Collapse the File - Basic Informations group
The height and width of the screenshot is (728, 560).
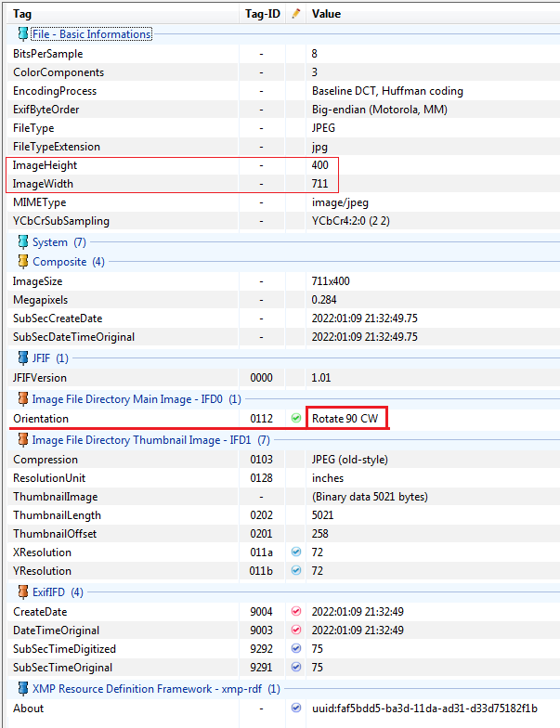point(91,34)
